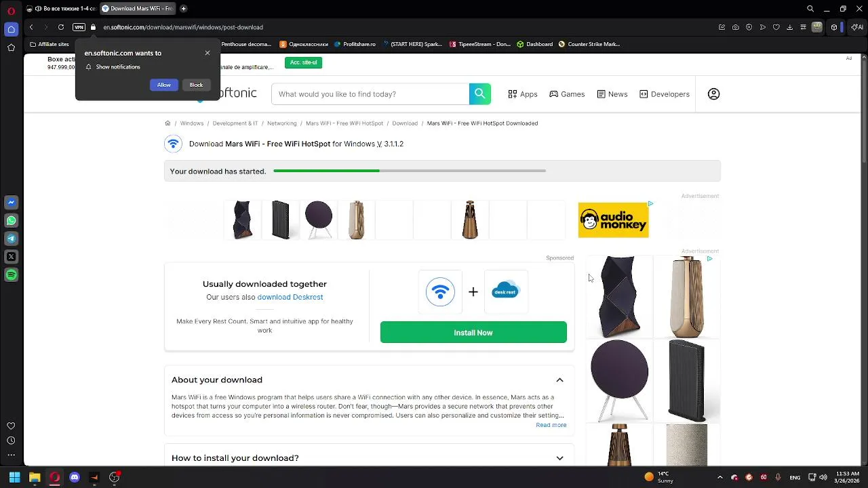This screenshot has width=868, height=488.
Task: Click the green search magnifier button
Action: 479,94
